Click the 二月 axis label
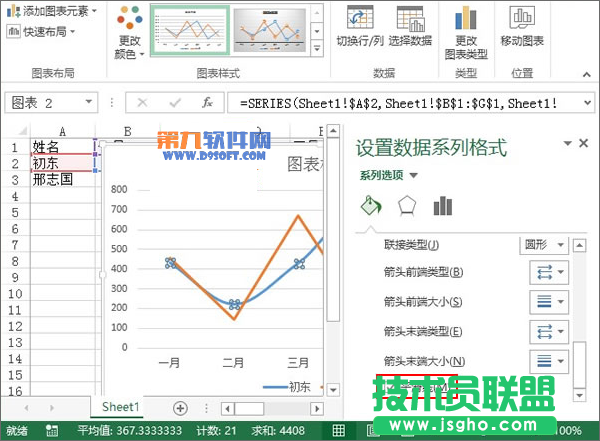Screen dimensions: 600x441 click(x=233, y=362)
